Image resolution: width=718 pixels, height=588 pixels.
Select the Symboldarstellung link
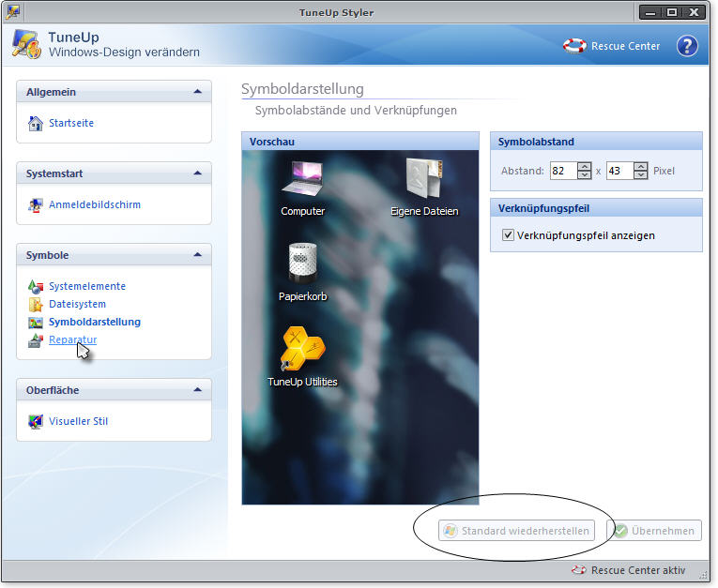(x=95, y=322)
